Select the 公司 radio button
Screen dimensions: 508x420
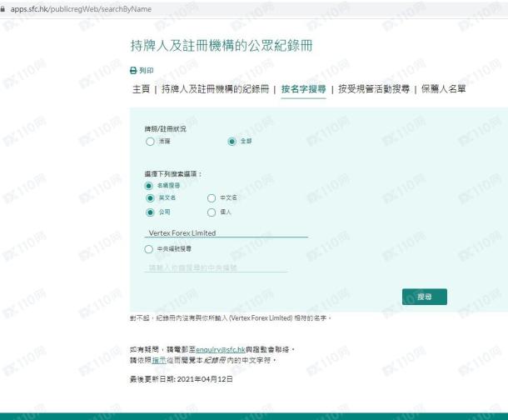[x=150, y=212]
